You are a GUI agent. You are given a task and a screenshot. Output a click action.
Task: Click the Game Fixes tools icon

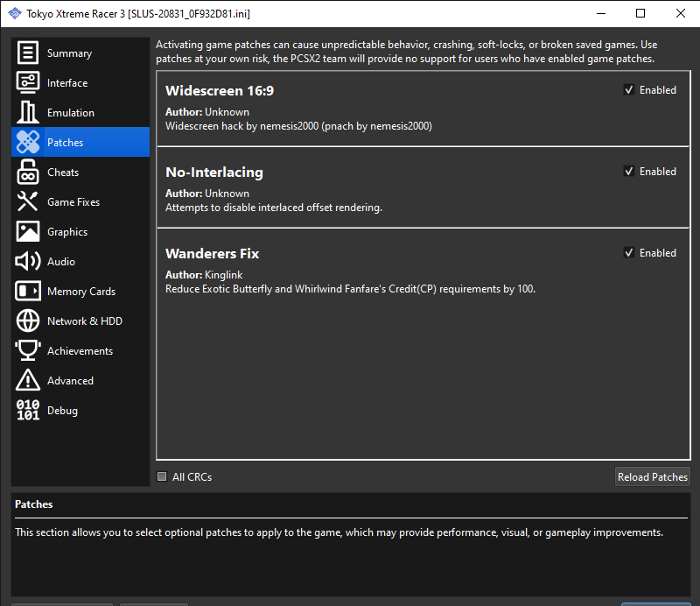(x=28, y=201)
